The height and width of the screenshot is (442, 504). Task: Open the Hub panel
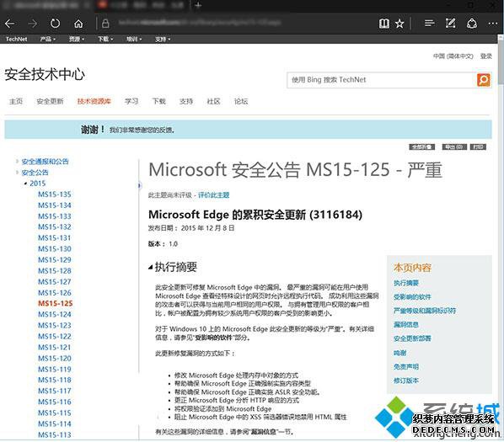429,23
